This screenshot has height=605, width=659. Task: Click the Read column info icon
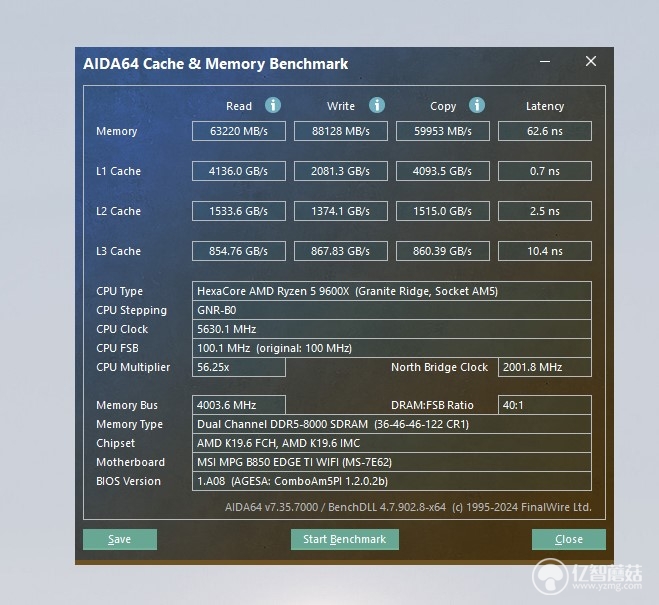tap(273, 105)
